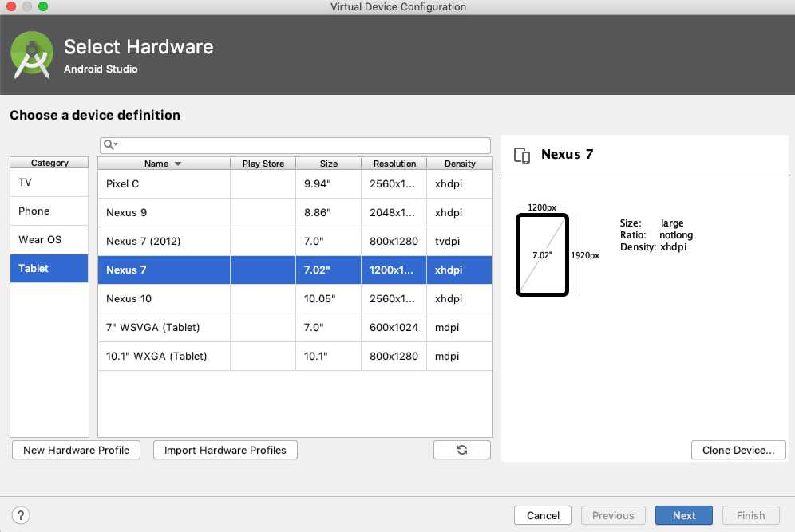Click the Name column header

[x=164, y=164]
